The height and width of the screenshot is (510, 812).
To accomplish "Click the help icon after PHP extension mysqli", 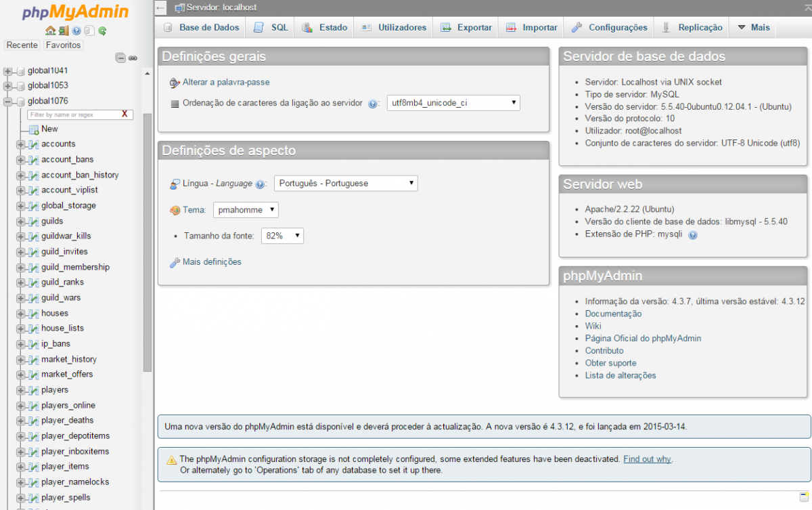I will 693,235.
